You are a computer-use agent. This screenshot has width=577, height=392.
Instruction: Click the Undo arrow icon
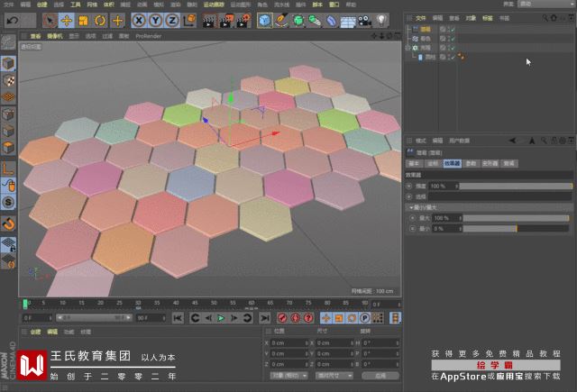(13, 20)
